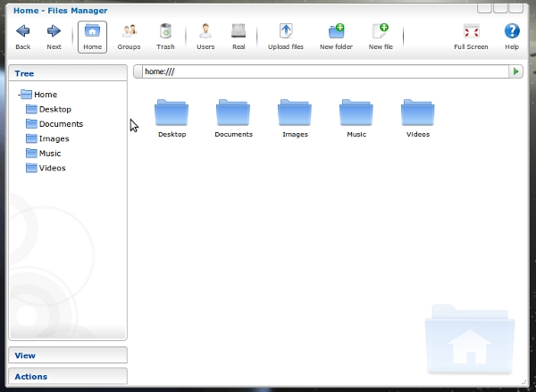Open the Home toolbar button

pyautogui.click(x=92, y=37)
